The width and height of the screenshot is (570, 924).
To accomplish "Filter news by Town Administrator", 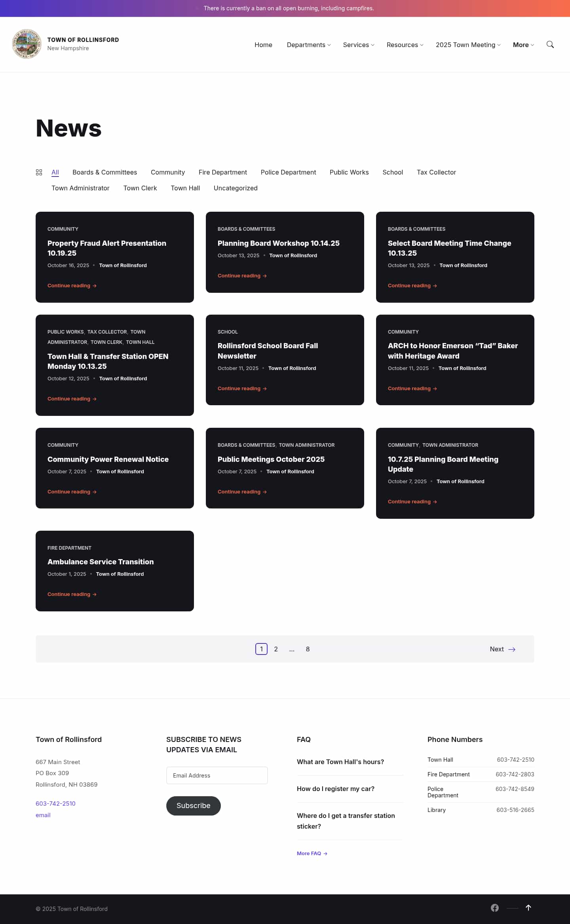I will (x=80, y=188).
